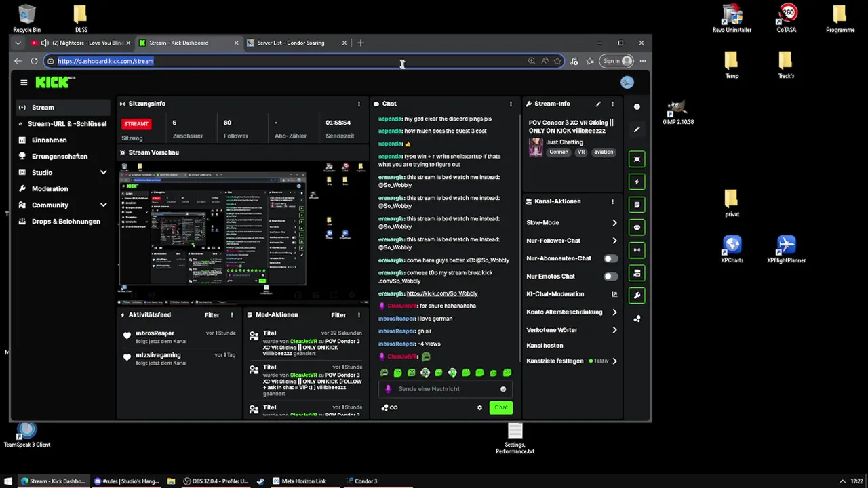Open the profile avatar in Kick header
868x488 pixels.
pos(627,82)
